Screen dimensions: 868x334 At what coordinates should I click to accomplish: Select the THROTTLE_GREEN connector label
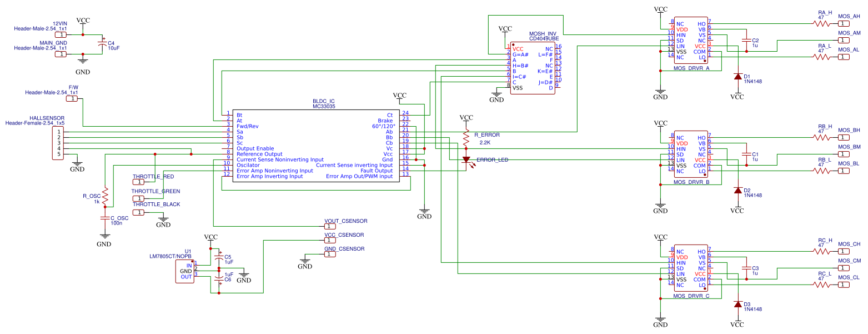(x=155, y=191)
